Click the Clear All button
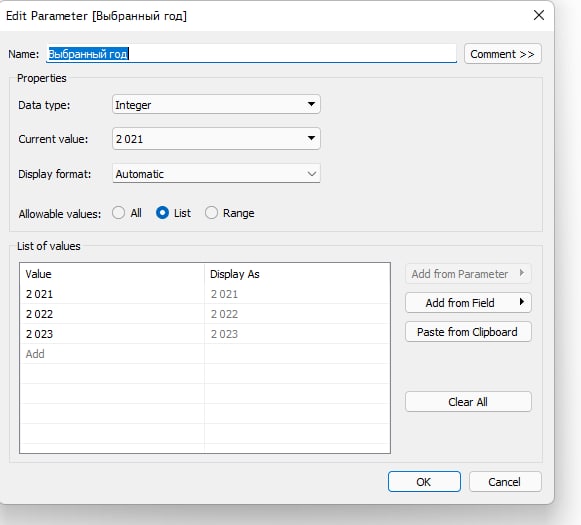 [468, 402]
